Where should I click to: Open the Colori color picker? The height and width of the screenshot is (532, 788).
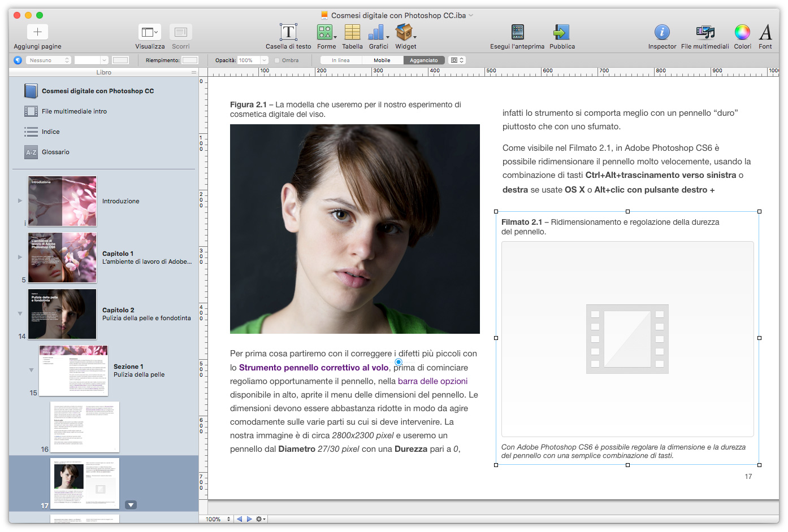pyautogui.click(x=742, y=32)
